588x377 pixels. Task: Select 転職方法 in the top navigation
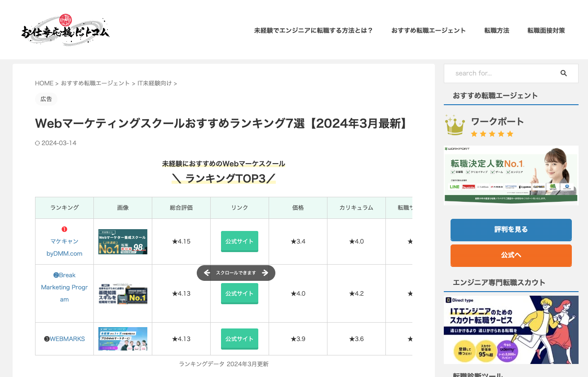[496, 31]
